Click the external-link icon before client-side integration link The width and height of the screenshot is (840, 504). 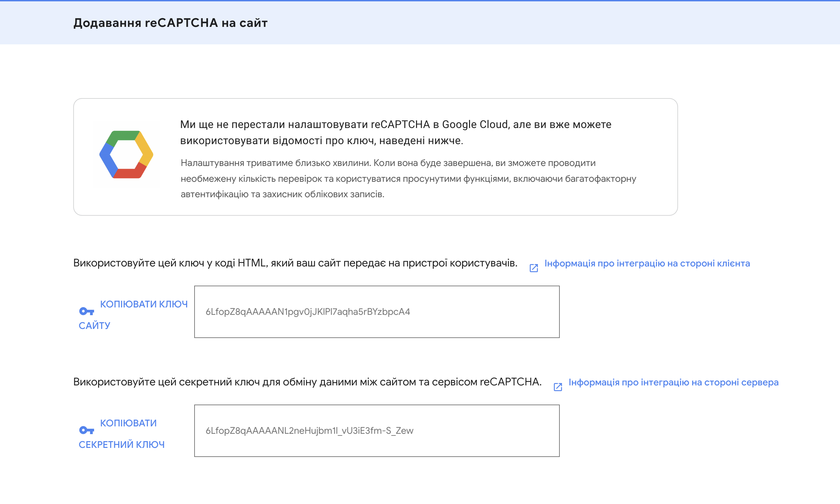click(x=534, y=268)
